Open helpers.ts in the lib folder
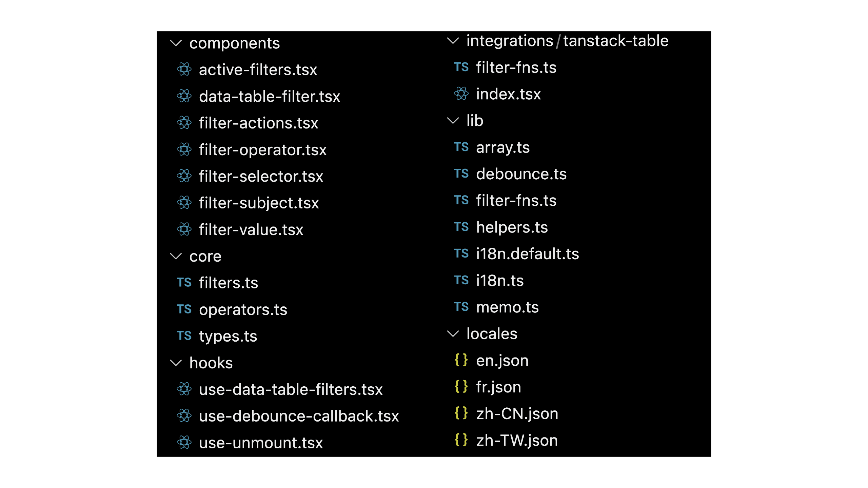Screen dimensions: 868x488 pos(512,227)
